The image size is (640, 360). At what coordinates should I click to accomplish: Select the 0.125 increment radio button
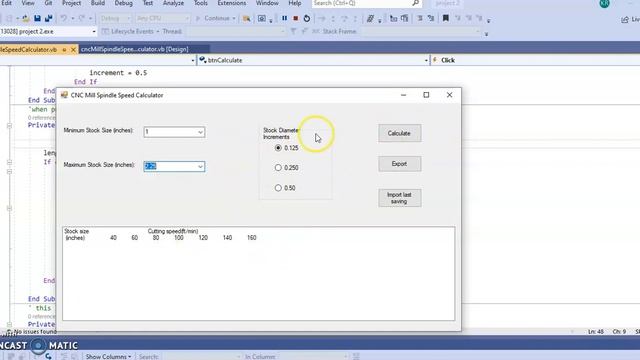[x=278, y=148]
